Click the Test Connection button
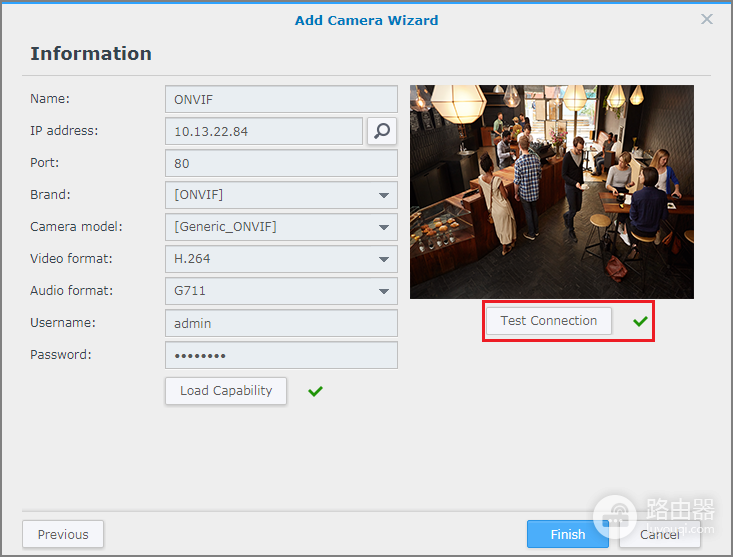 click(x=549, y=321)
